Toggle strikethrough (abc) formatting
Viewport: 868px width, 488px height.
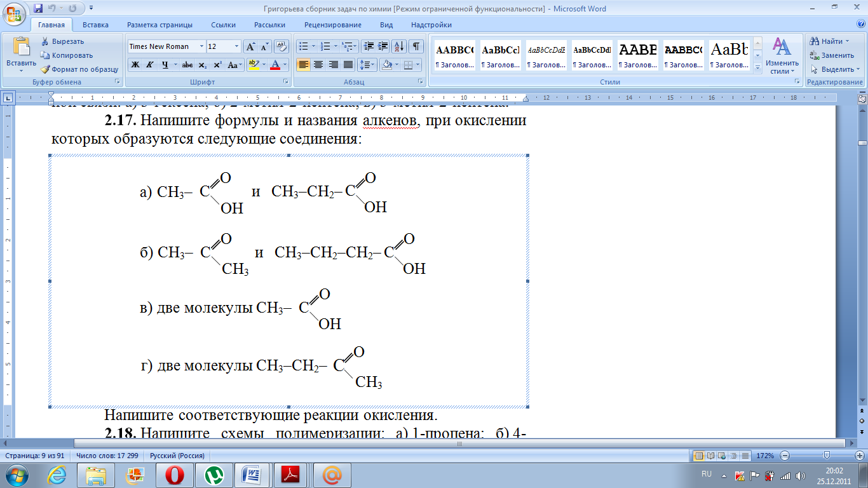187,65
